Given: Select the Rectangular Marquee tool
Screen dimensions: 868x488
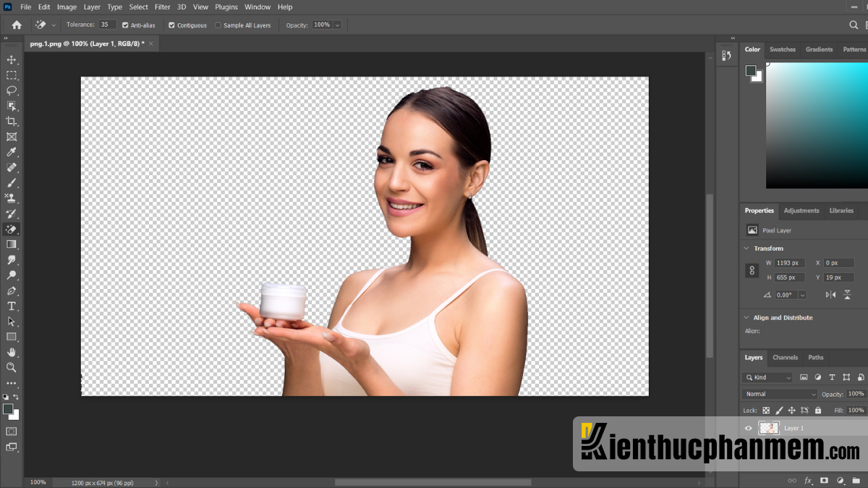Looking at the screenshot, I should coord(12,75).
